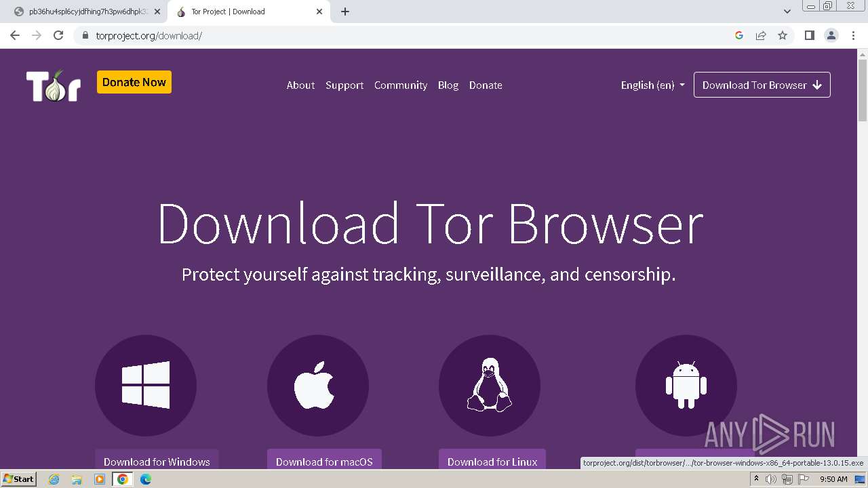
Task: Click the Google icon in address bar
Action: point(739,35)
